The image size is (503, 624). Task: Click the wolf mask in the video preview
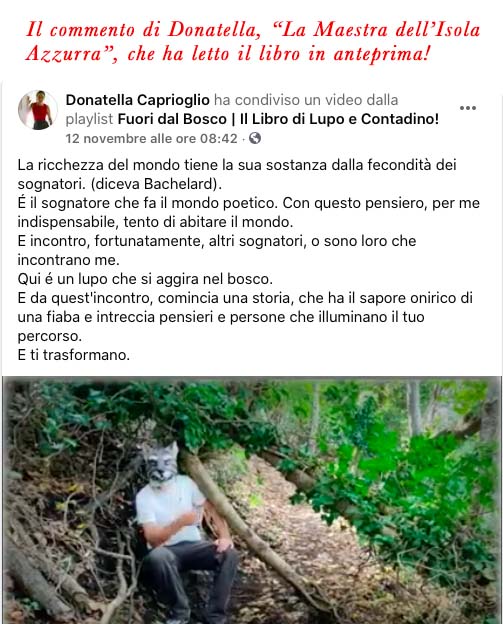(161, 462)
